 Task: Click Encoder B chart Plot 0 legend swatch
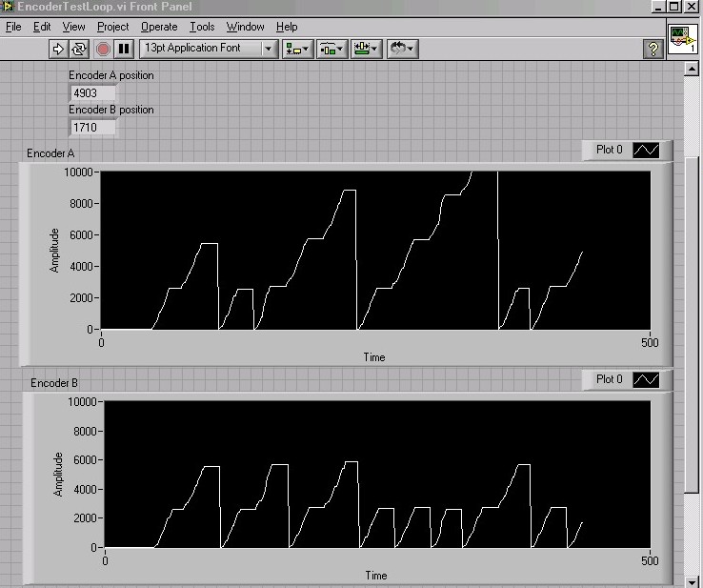pos(646,379)
